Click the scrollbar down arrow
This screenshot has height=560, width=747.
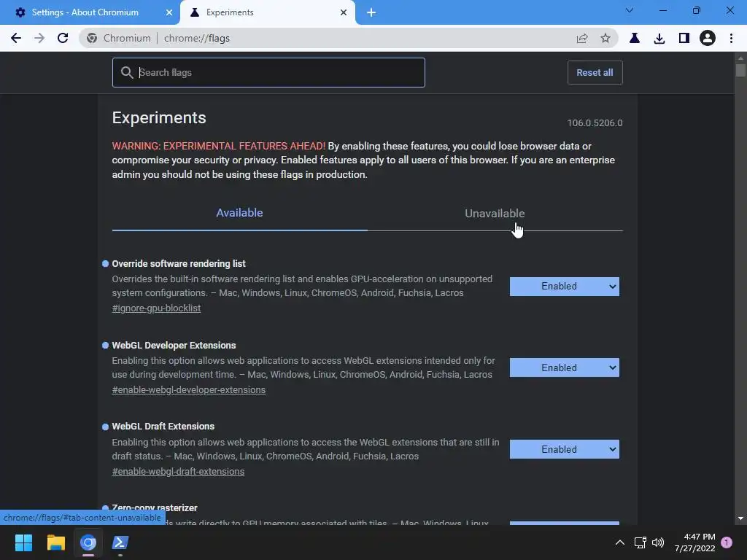point(740,518)
